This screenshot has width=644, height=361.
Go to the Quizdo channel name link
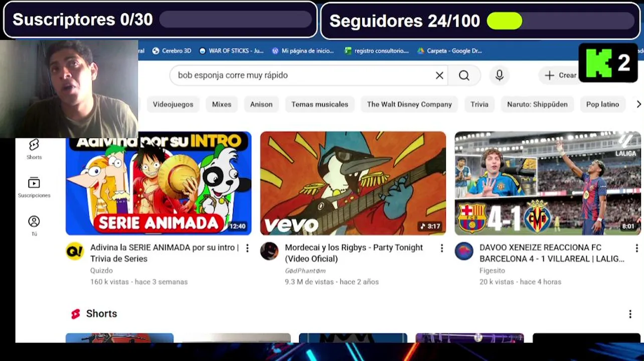101,271
